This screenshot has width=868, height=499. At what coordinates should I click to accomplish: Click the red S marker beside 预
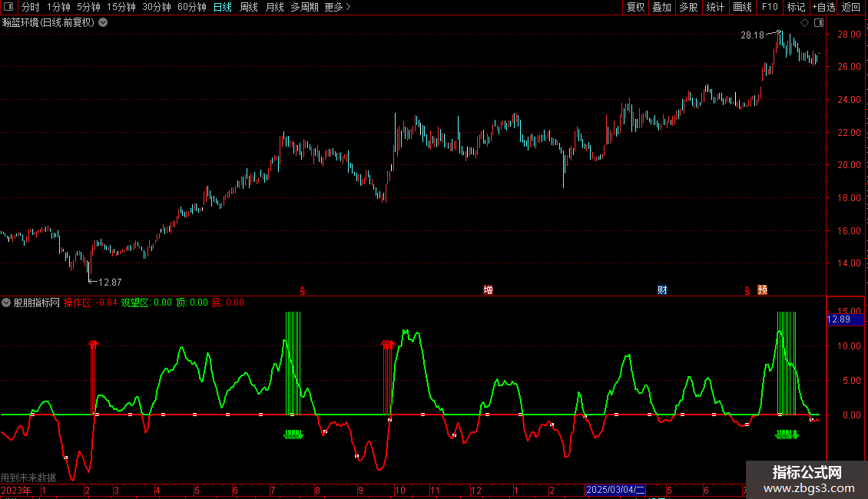747,290
